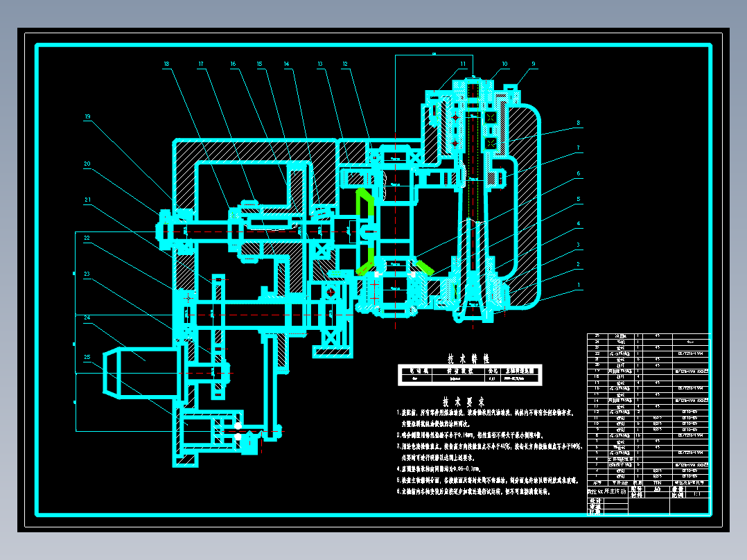Click the 设计 row label in title block

pyautogui.click(x=595, y=501)
